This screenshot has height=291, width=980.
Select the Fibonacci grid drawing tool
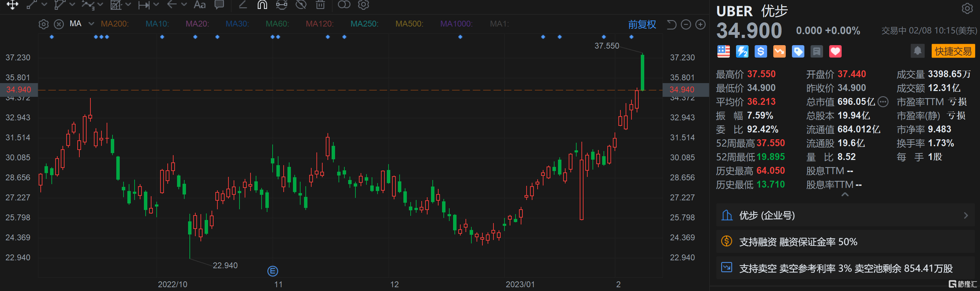116,4
